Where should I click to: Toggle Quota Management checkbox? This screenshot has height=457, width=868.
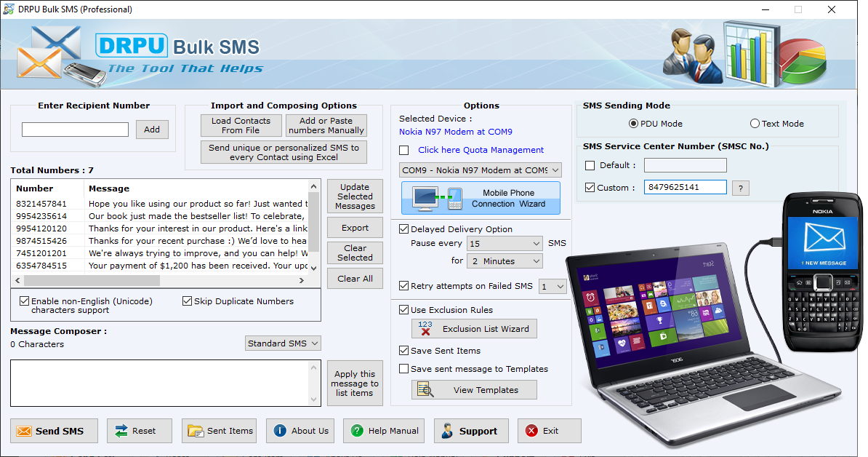tap(404, 150)
